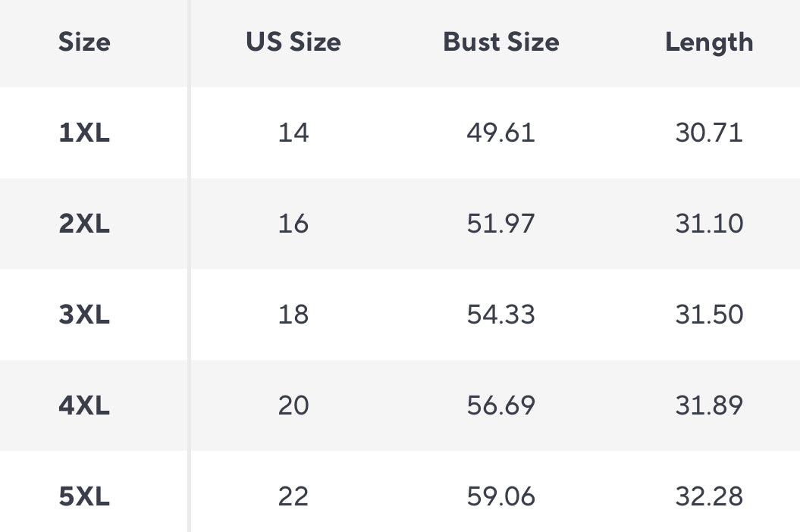Select the 3XL size row label
800x532 pixels.
point(84,315)
